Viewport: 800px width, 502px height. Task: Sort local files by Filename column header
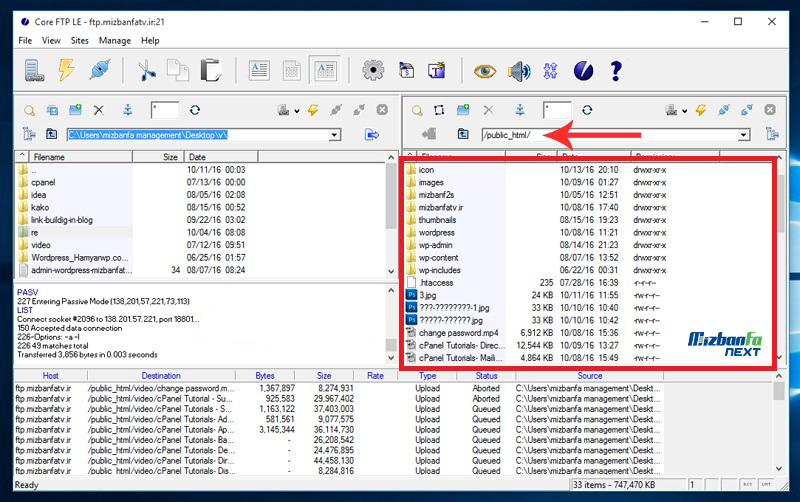tap(80, 157)
